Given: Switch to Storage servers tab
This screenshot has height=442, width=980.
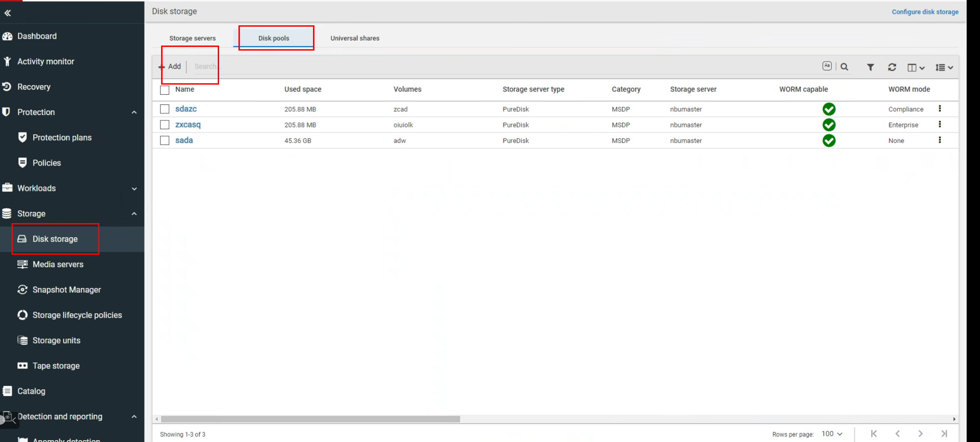Looking at the screenshot, I should [192, 38].
